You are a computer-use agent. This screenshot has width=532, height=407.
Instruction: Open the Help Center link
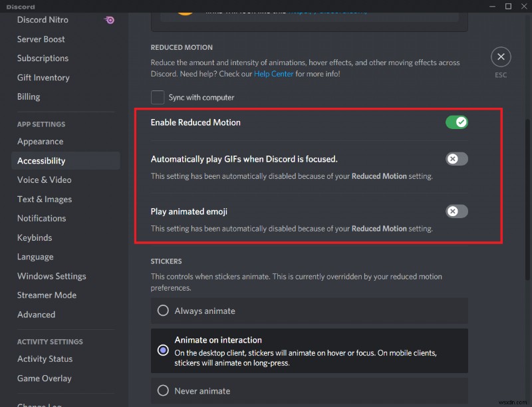(273, 74)
